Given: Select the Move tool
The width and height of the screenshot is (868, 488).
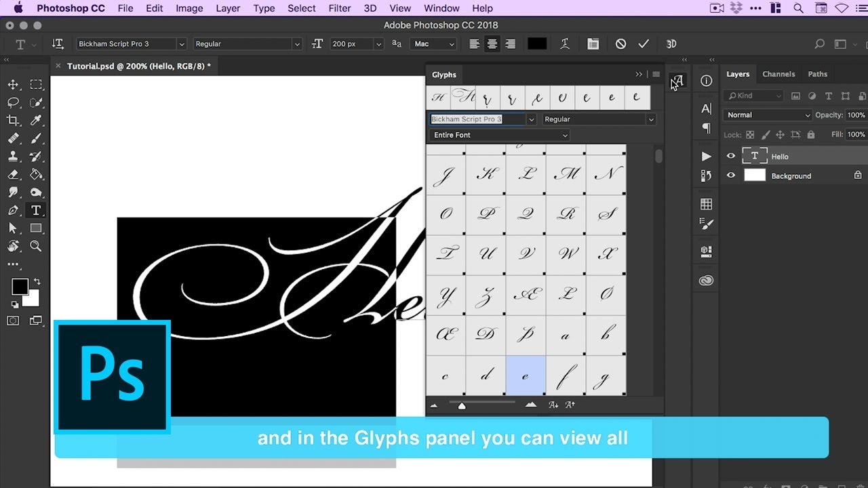Looking at the screenshot, I should click(x=13, y=85).
